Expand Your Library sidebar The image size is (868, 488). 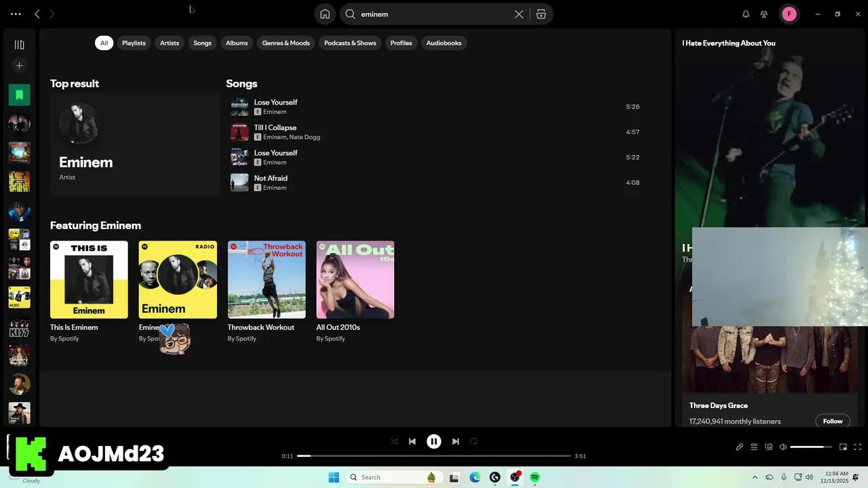[x=19, y=45]
